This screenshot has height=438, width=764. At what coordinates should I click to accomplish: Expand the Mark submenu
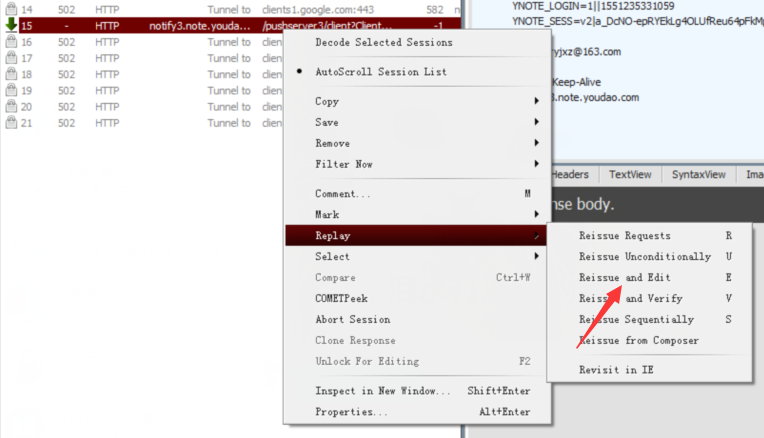[x=418, y=214]
